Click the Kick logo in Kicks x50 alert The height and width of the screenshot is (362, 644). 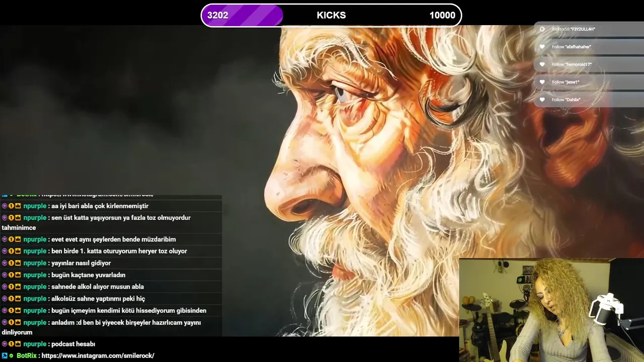[x=542, y=29]
